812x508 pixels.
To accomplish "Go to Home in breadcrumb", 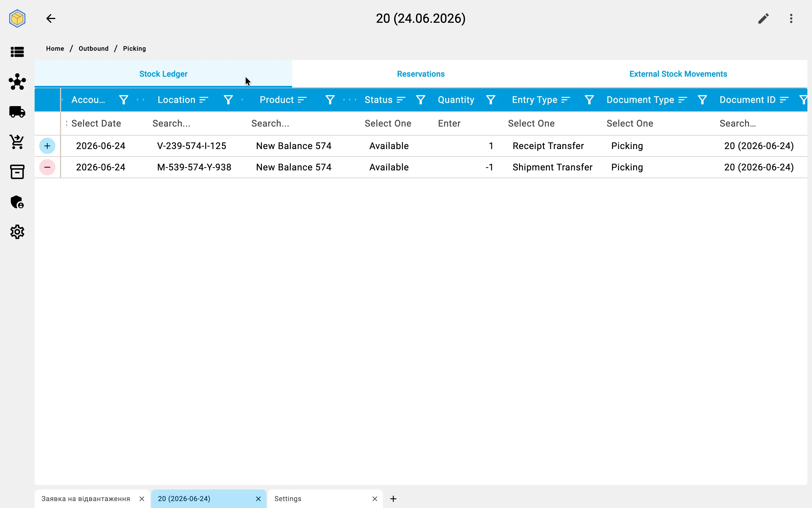I will (55, 48).
